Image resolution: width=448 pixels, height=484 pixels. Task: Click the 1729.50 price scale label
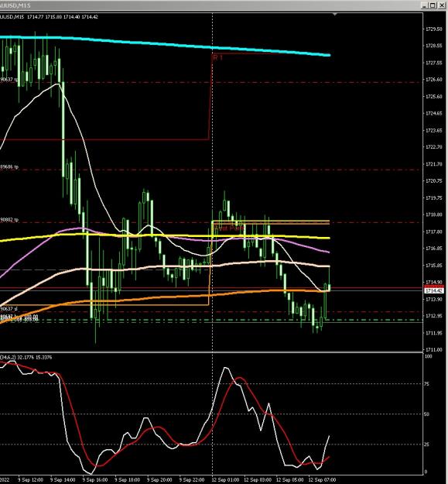[434, 29]
